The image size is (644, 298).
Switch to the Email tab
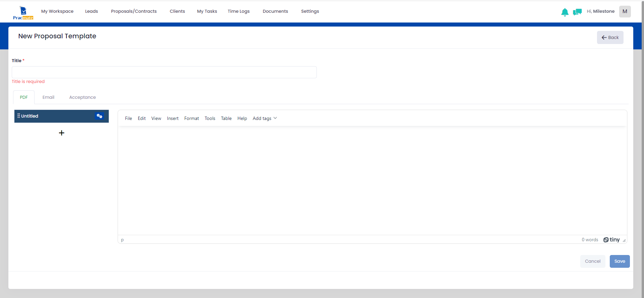48,97
